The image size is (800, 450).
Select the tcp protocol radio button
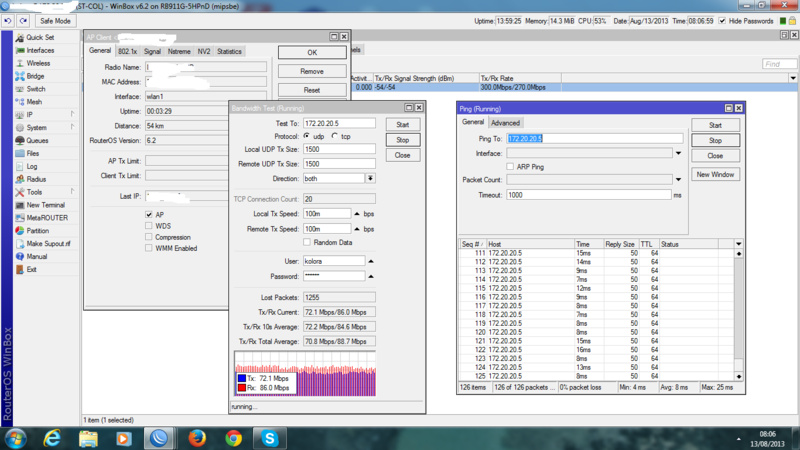click(x=334, y=137)
